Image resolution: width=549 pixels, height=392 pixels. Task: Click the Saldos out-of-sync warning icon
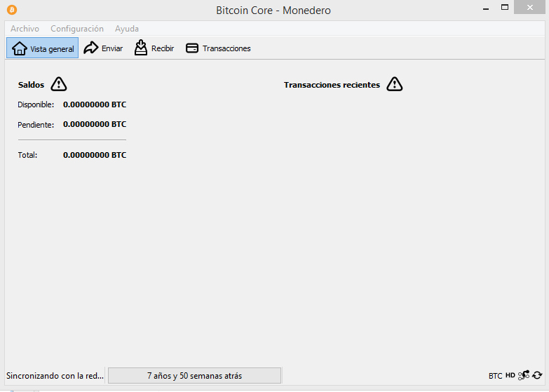pos(58,84)
